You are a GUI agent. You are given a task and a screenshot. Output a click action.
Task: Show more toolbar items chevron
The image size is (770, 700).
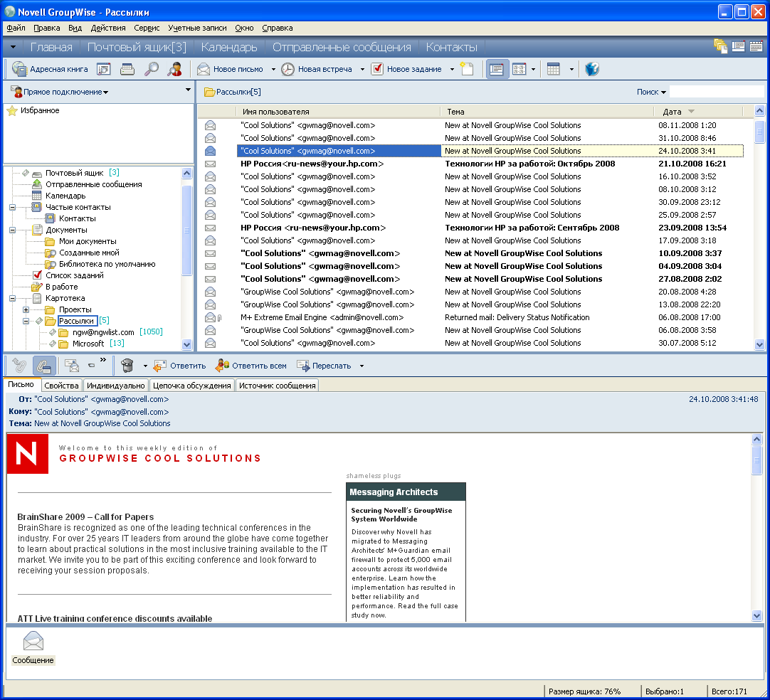[x=102, y=360]
